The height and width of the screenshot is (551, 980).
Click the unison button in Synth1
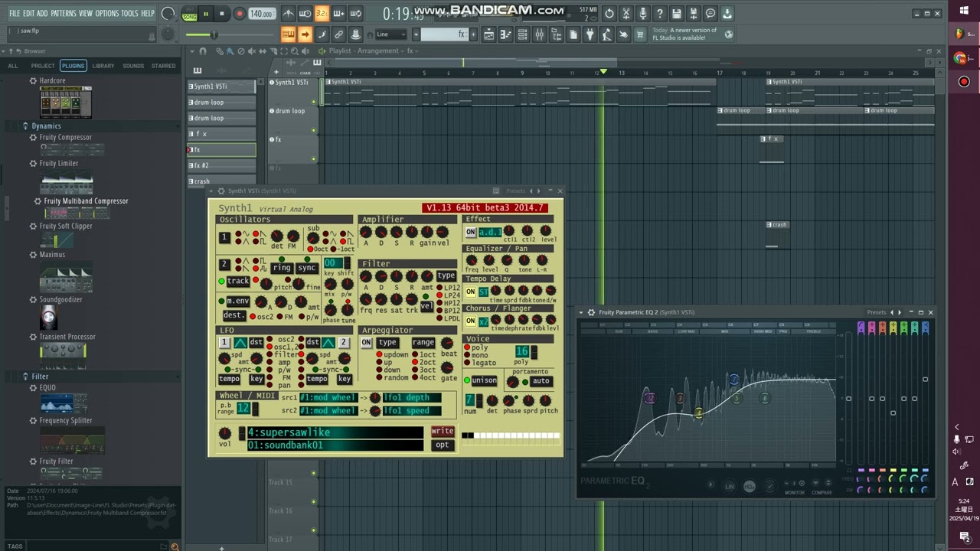coord(484,380)
